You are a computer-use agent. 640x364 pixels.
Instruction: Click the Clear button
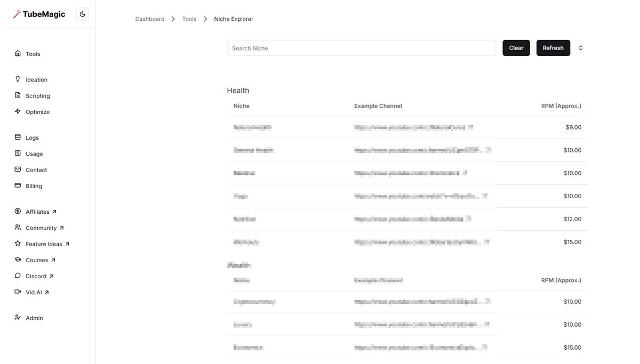[516, 48]
